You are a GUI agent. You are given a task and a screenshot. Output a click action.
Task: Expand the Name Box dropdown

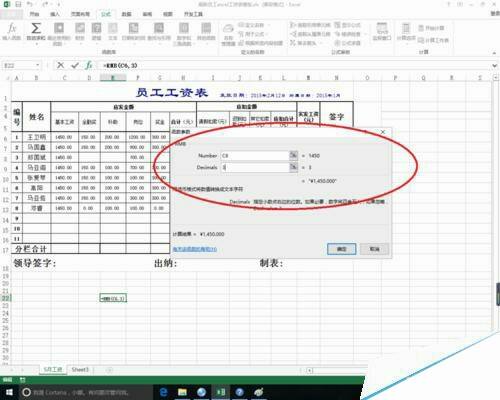click(x=38, y=65)
